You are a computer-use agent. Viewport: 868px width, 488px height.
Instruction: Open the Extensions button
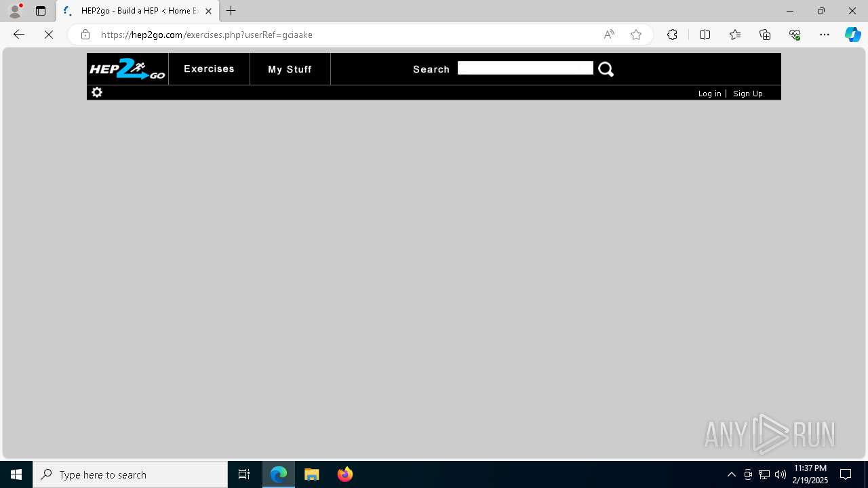click(672, 35)
